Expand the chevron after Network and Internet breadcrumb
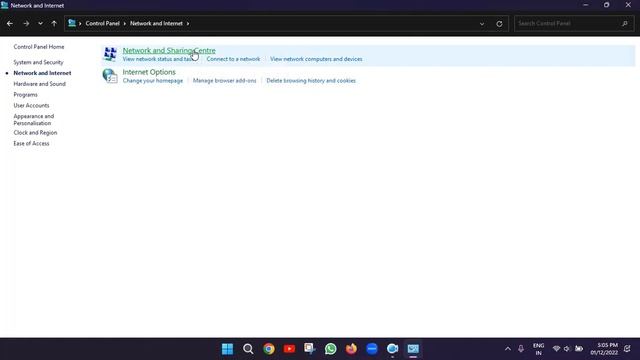 click(x=188, y=24)
